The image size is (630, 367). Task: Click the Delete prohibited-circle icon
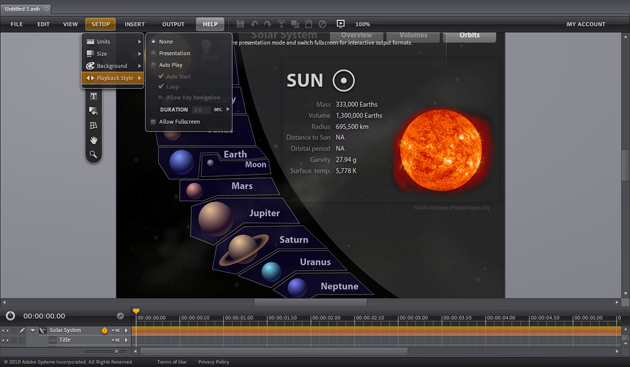point(322,24)
